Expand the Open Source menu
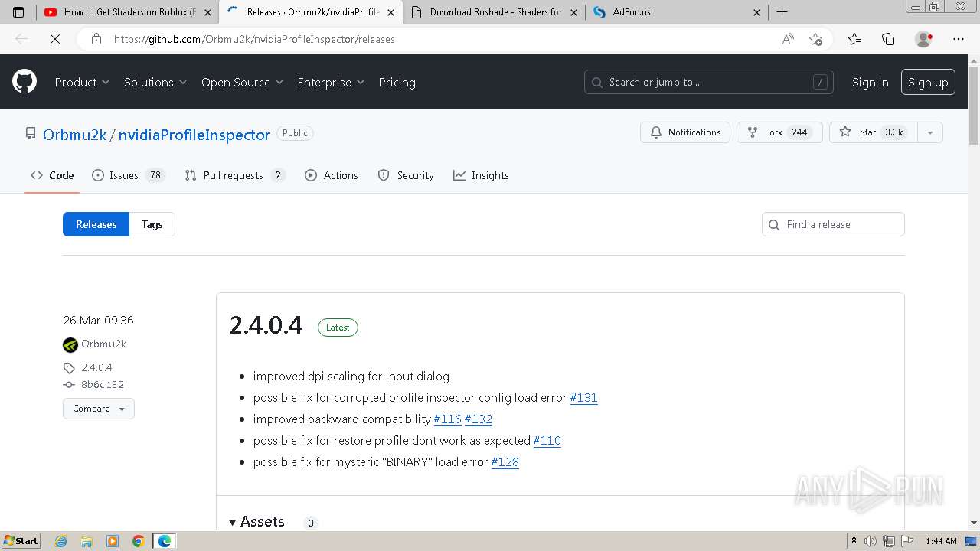Screen dimensions: 980x551 [242, 82]
